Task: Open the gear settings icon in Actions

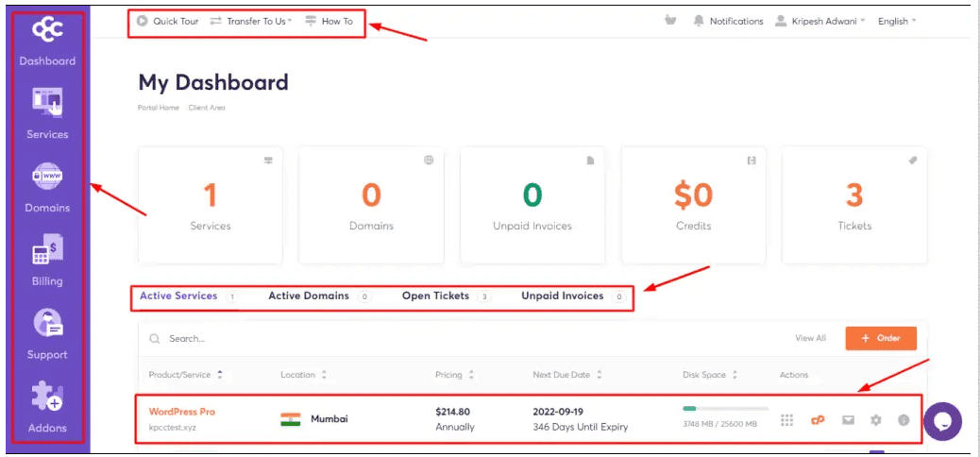Action: [x=875, y=420]
